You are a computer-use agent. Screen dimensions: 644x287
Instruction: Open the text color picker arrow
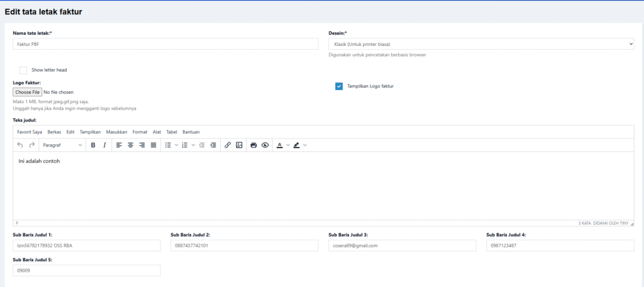point(288,145)
